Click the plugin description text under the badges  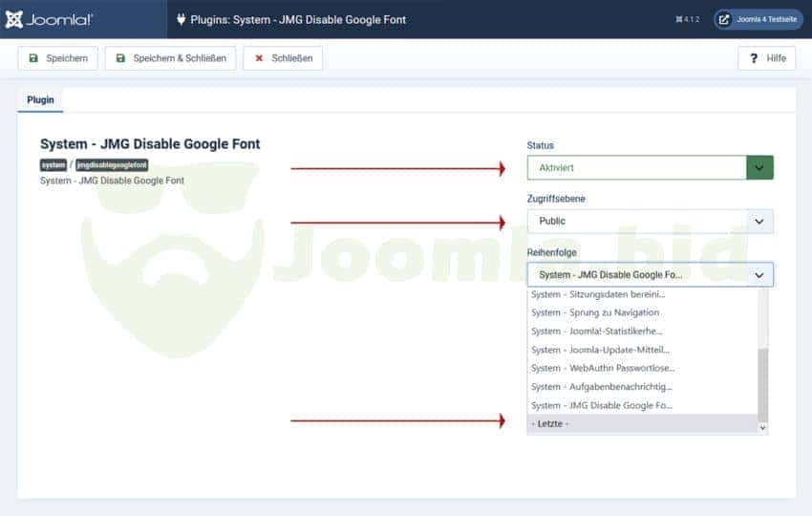point(112,181)
